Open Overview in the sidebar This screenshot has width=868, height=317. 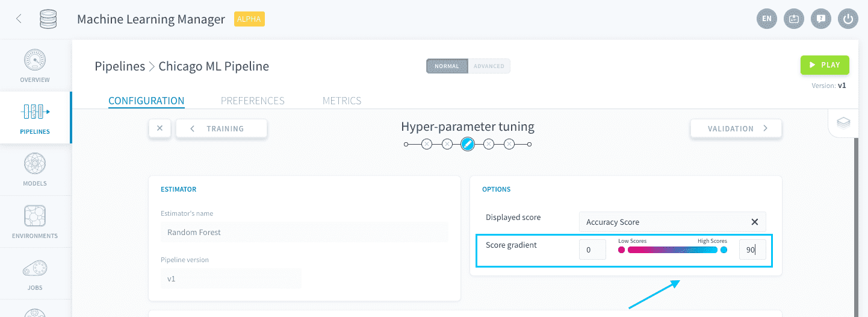[35, 66]
